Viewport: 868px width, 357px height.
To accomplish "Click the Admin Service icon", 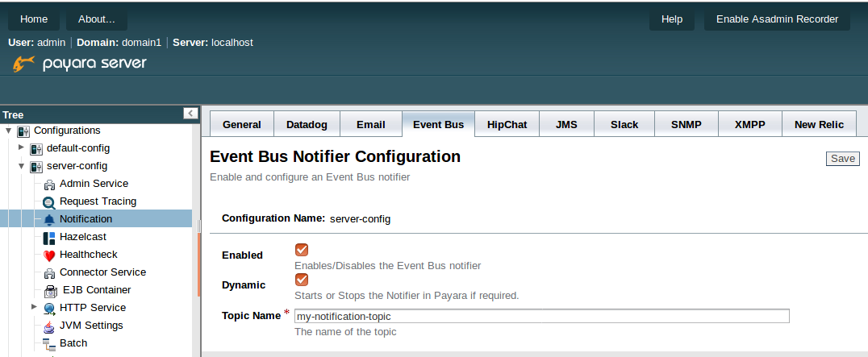I will coord(49,184).
